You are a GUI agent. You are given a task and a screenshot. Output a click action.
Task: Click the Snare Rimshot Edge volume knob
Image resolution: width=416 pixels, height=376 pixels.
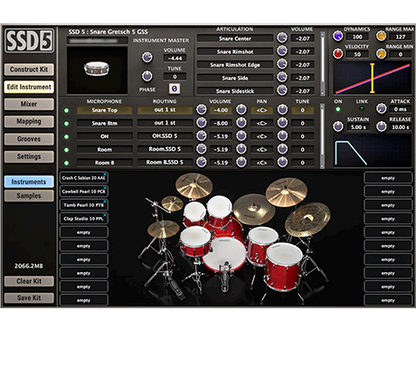[282, 64]
